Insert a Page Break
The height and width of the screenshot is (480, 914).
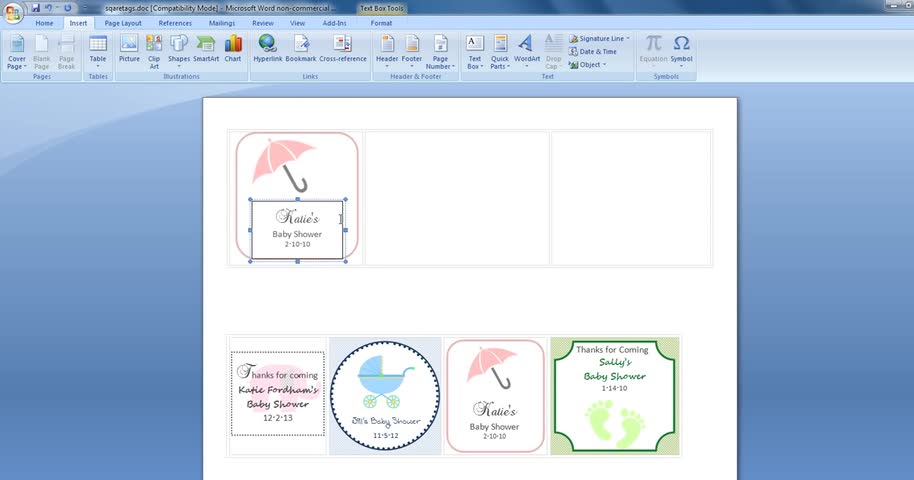click(66, 52)
